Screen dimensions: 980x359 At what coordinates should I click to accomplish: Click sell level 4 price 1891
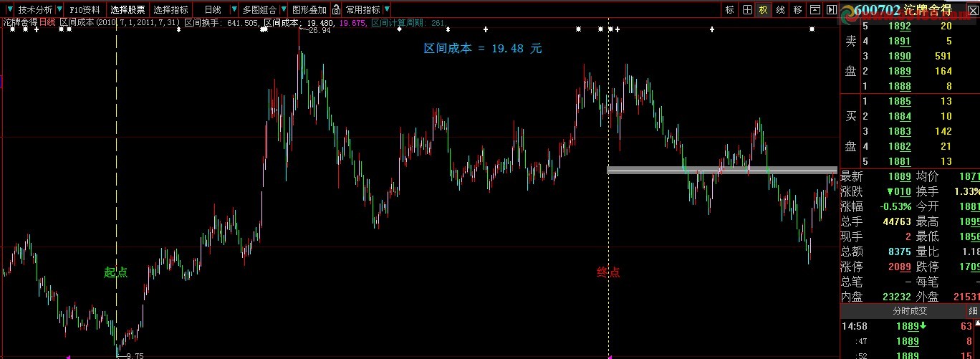click(900, 42)
